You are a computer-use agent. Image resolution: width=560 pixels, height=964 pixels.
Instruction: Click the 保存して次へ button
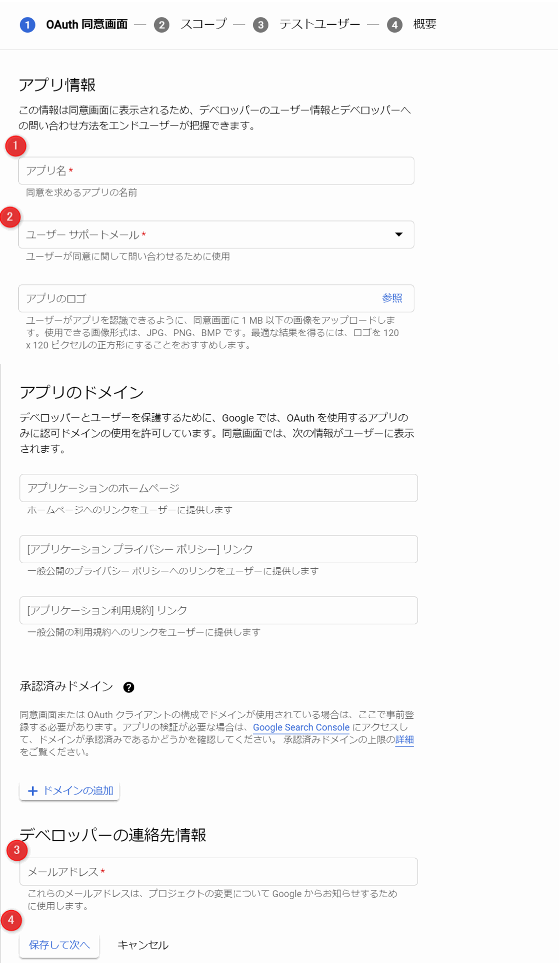click(x=59, y=945)
